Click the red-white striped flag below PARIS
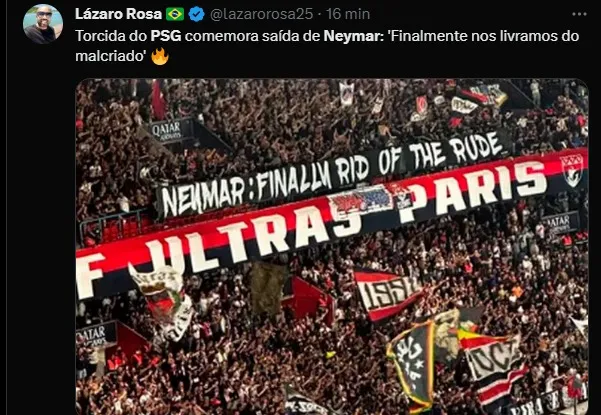 click(386, 294)
